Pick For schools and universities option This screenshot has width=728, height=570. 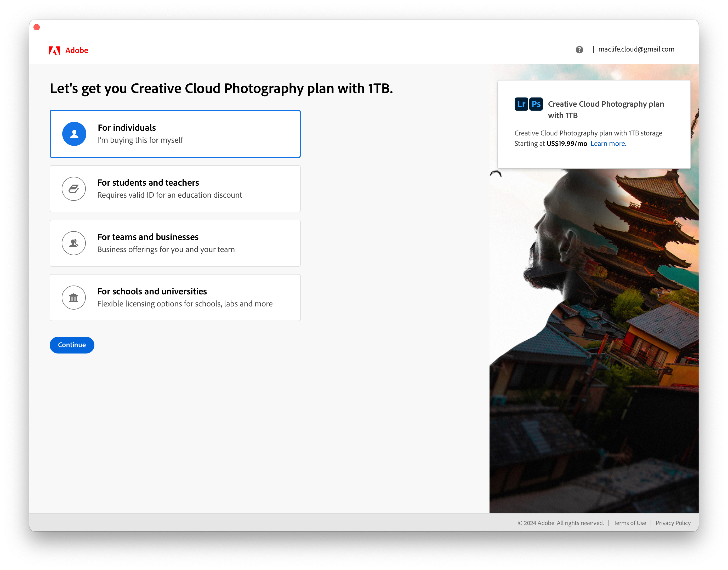(175, 298)
